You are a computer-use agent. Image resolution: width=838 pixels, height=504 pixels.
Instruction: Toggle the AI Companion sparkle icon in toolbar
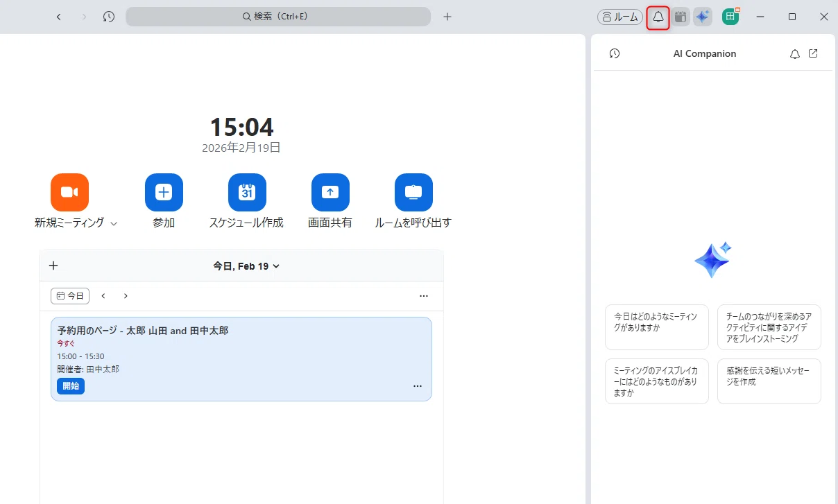pos(703,17)
